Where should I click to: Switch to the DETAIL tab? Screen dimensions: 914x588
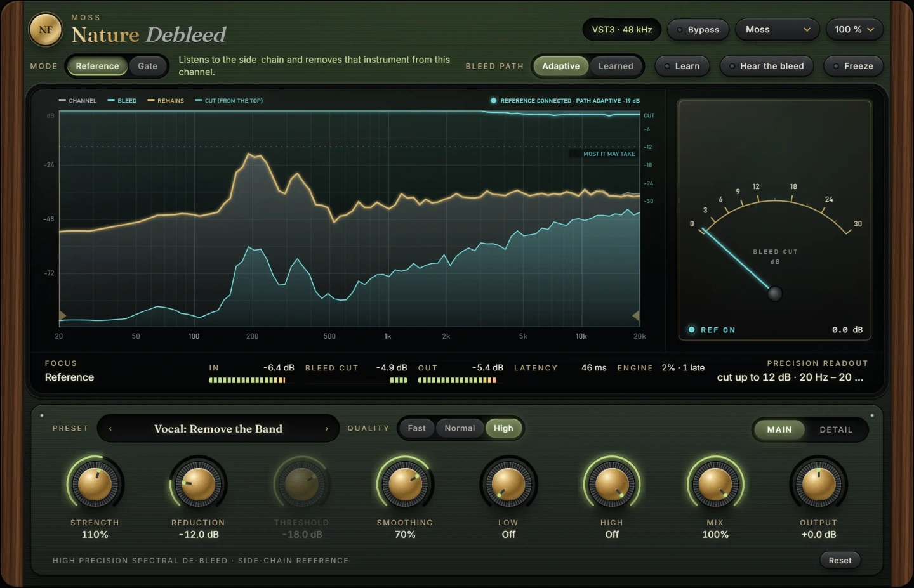pos(836,429)
